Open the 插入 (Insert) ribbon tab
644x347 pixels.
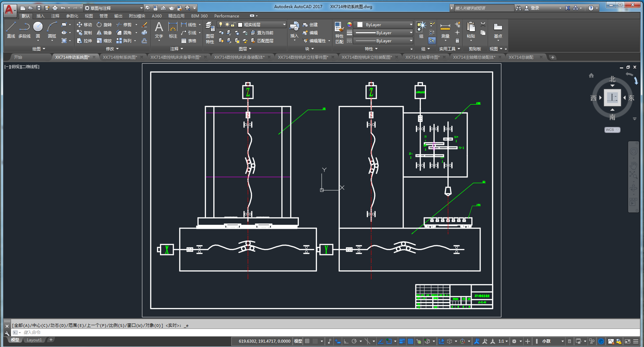pyautogui.click(x=40, y=16)
